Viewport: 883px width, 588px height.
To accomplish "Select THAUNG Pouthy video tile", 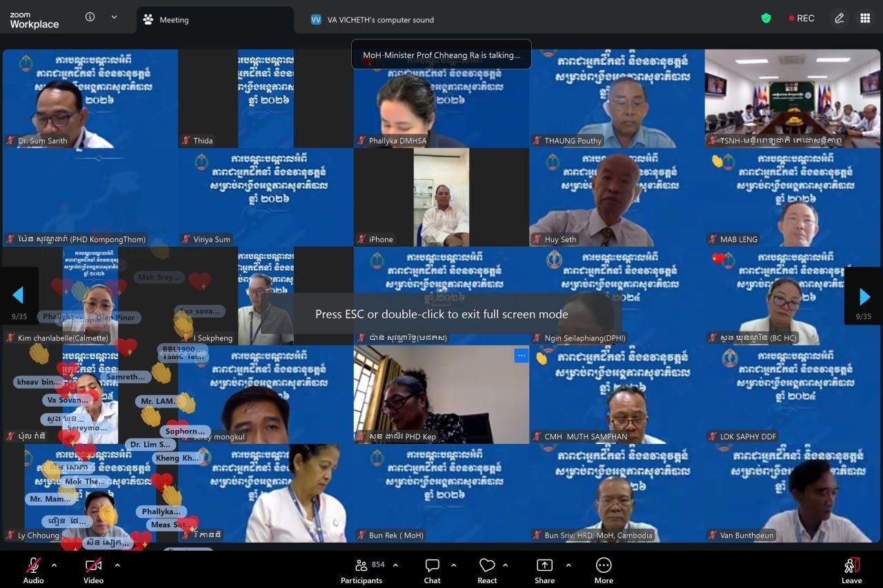I will tap(617, 99).
